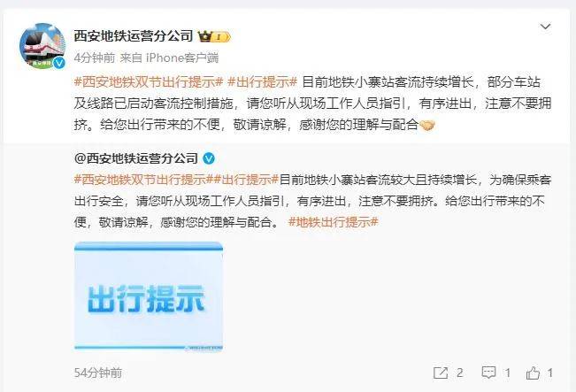
Task: Click the blue verified badge on avatar
Action: pos(58,63)
